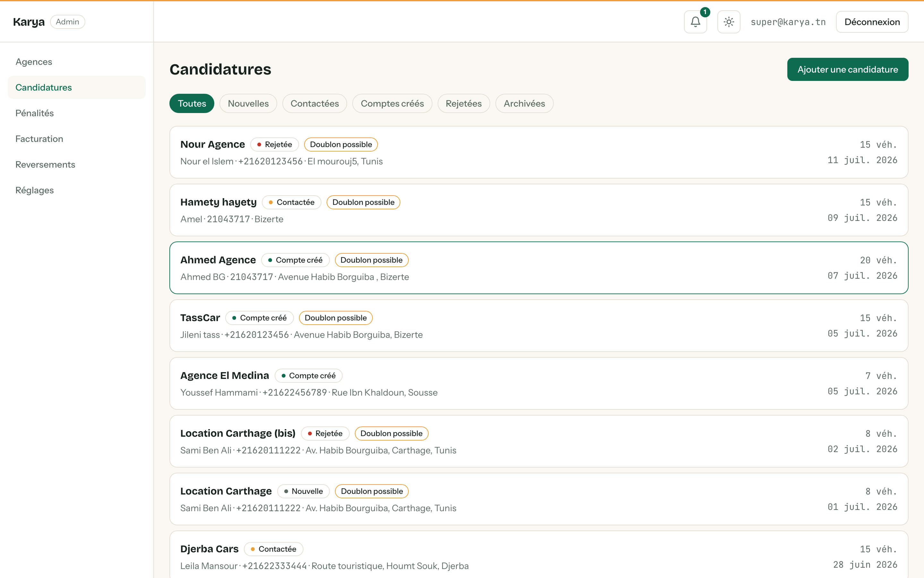Toggle the light/dark theme sun icon

pos(729,22)
